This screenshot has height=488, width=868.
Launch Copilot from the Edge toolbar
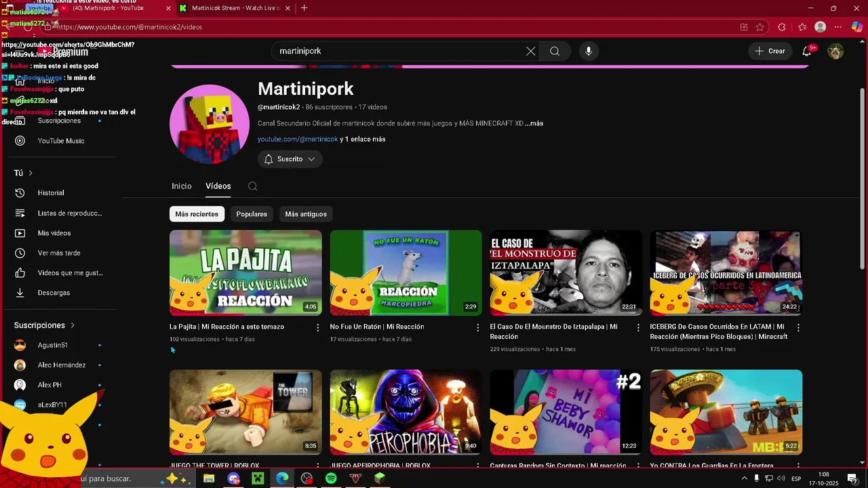857,27
